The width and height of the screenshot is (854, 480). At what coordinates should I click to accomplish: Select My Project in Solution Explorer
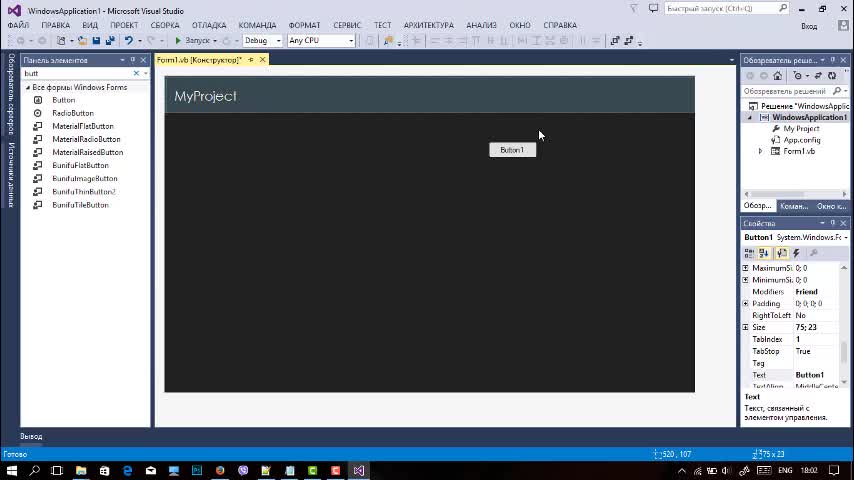tap(801, 129)
